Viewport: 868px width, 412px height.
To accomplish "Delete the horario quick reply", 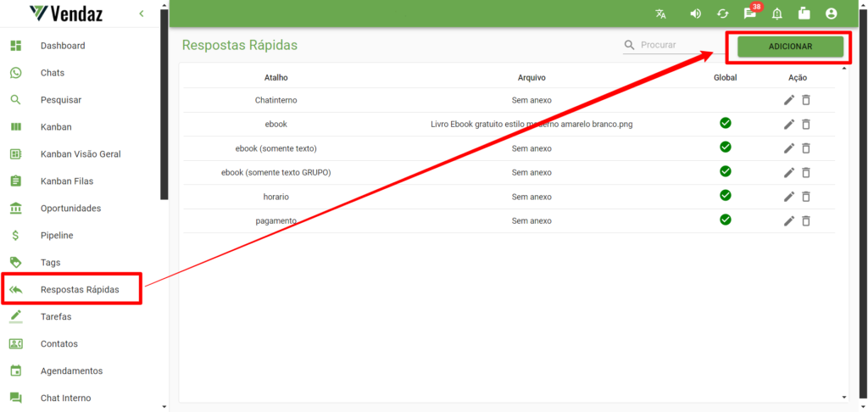I will point(806,197).
